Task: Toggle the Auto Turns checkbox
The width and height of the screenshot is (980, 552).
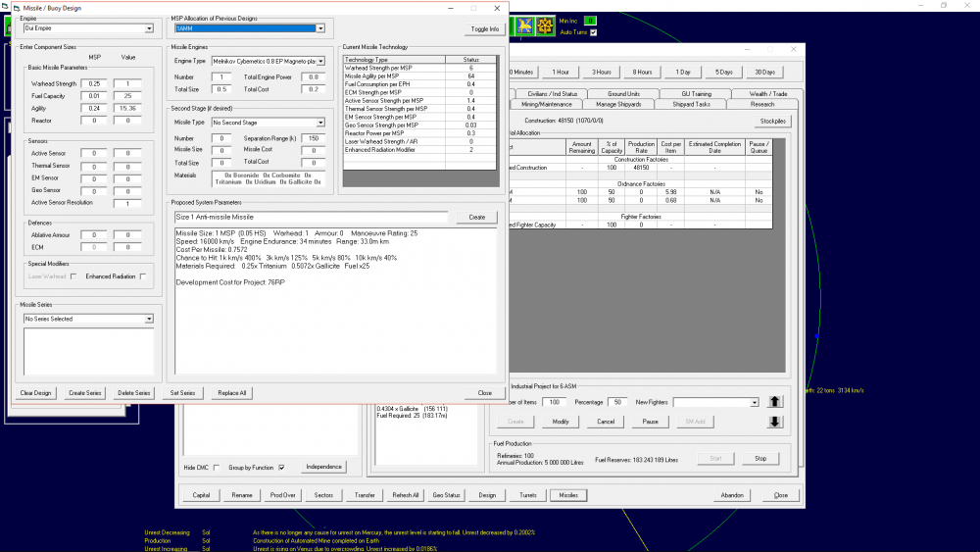Action: pos(593,32)
